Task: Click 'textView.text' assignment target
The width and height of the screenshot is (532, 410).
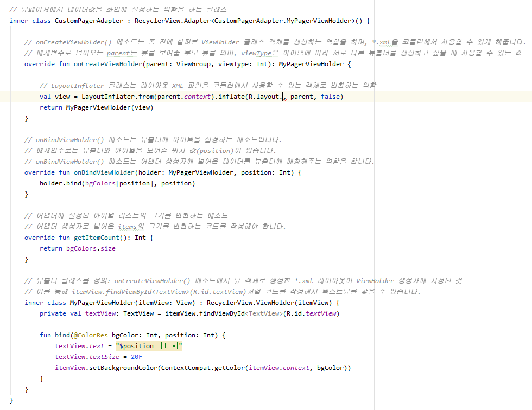Action: tap(79, 346)
